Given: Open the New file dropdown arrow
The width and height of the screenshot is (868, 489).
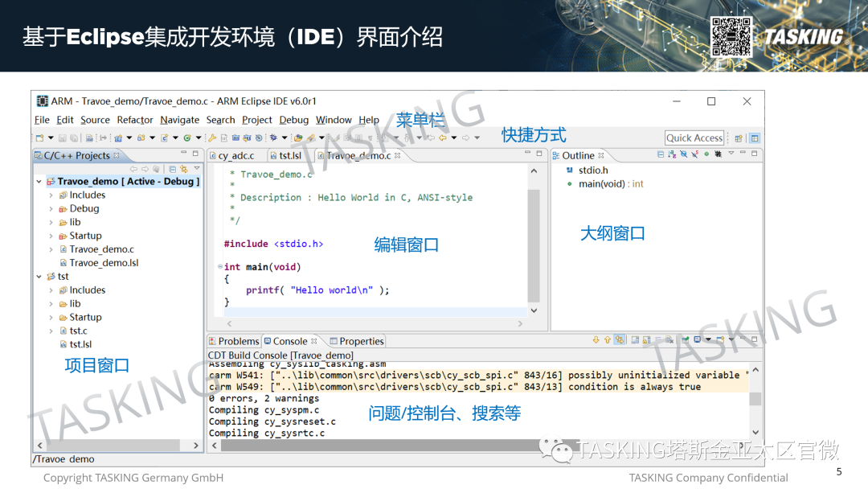Looking at the screenshot, I should [x=51, y=138].
